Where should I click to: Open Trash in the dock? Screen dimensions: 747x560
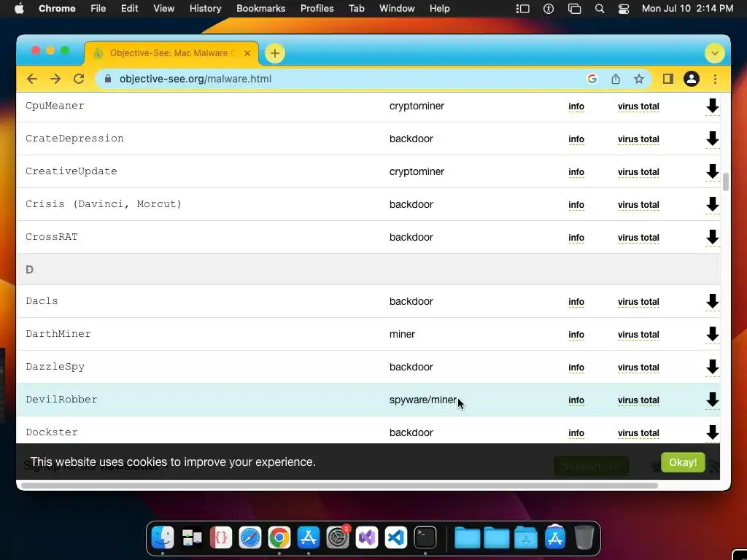click(x=584, y=537)
